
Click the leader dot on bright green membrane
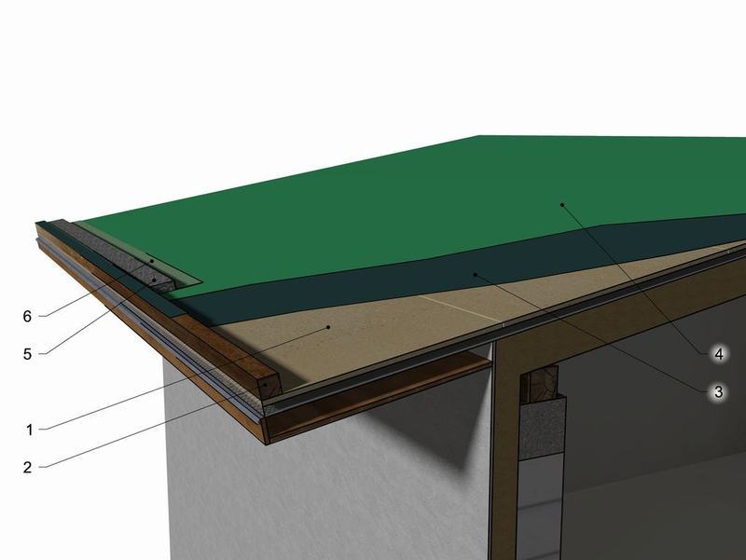pos(560,202)
